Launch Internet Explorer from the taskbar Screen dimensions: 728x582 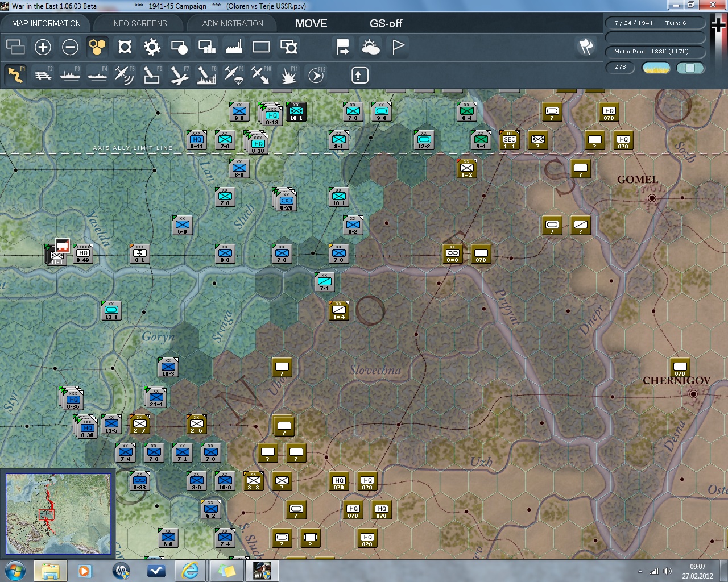190,571
